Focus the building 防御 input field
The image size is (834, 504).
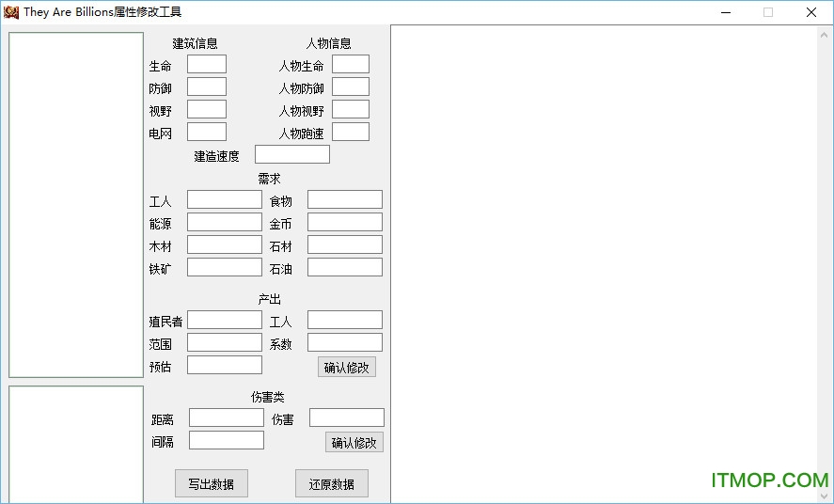[x=207, y=87]
